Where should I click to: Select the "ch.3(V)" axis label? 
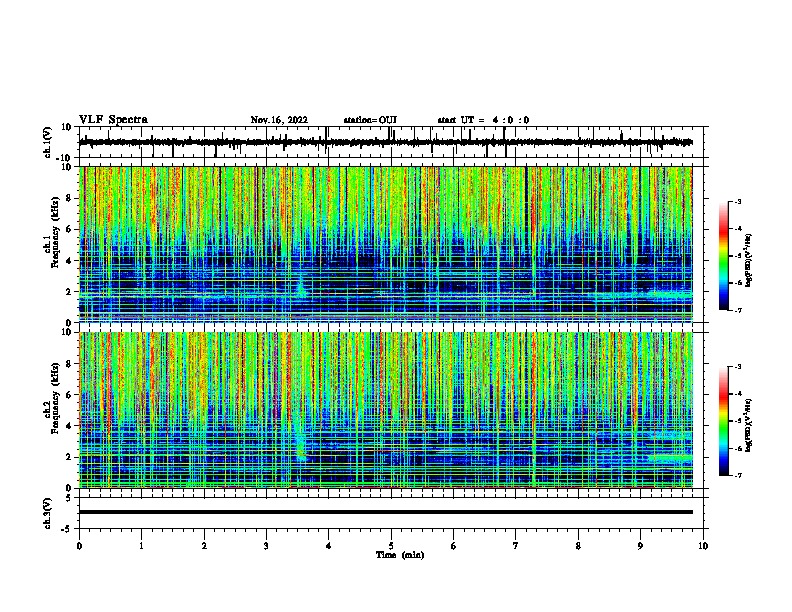point(47,513)
